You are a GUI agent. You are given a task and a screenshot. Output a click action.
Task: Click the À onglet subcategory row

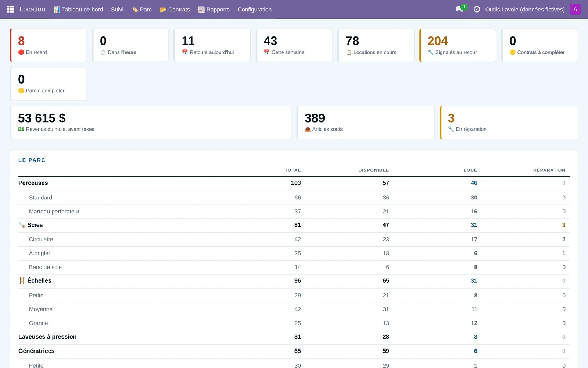[294, 254]
